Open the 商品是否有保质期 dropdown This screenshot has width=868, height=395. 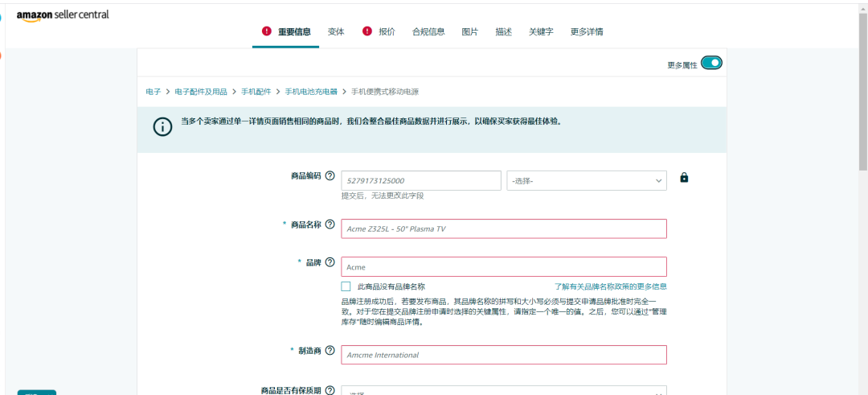504,390
